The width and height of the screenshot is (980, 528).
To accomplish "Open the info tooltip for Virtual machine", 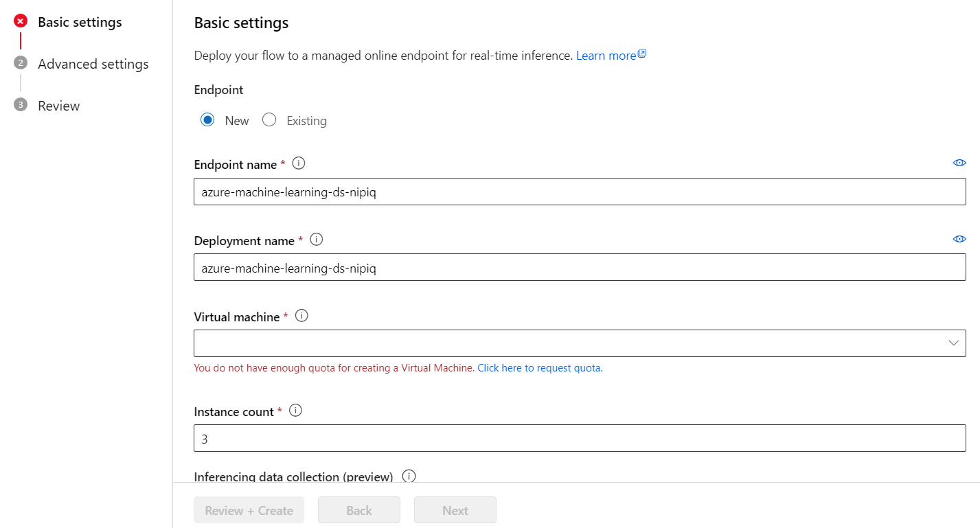I will (301, 315).
